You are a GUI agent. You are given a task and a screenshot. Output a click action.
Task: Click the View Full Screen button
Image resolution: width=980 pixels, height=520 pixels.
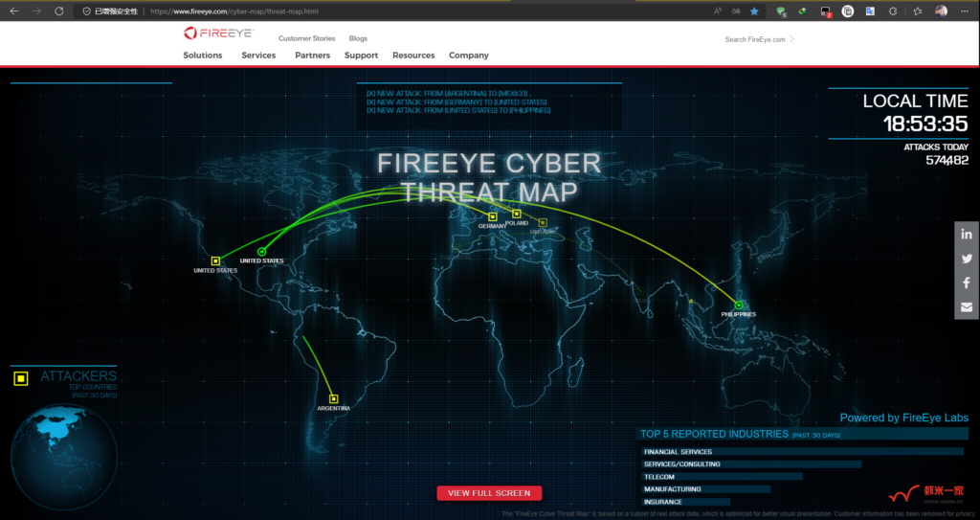[489, 493]
